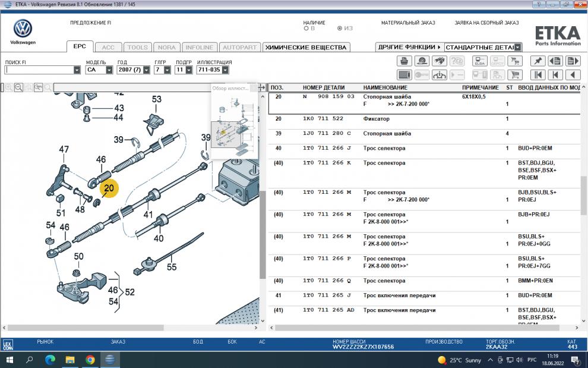Click the parts list horizontal scrollbar
Screen dimensions: 588x368
pos(417,328)
